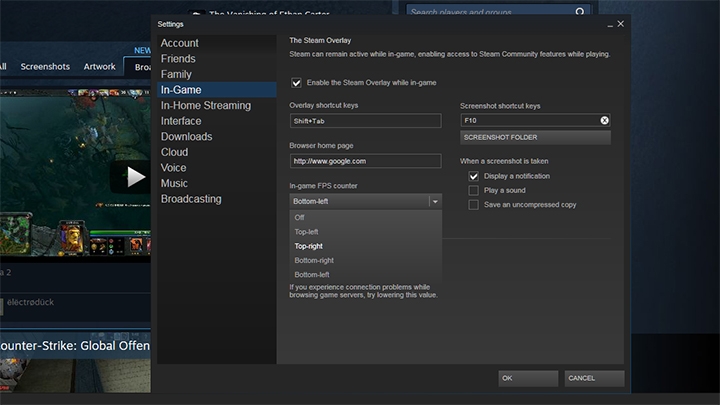
Task: Open the Screenshots tab in background
Action: 45,67
